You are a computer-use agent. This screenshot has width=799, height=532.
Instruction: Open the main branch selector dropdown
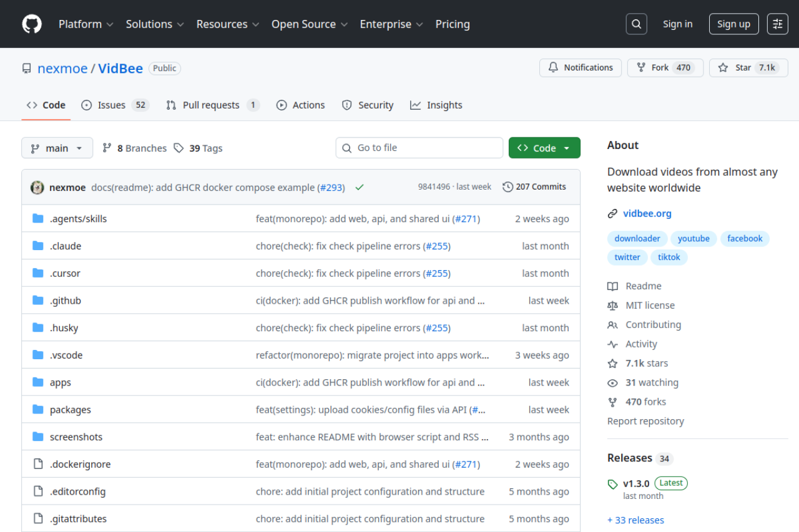(57, 148)
